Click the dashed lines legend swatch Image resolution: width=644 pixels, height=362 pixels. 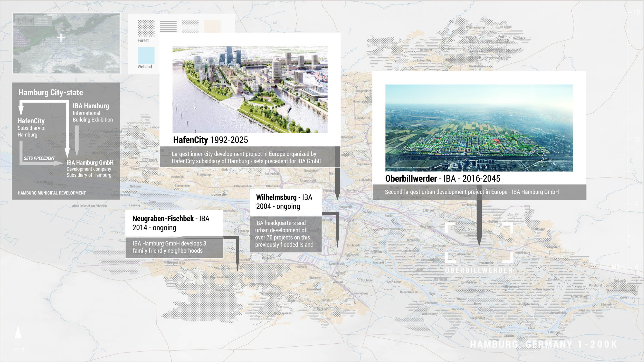[x=190, y=26]
